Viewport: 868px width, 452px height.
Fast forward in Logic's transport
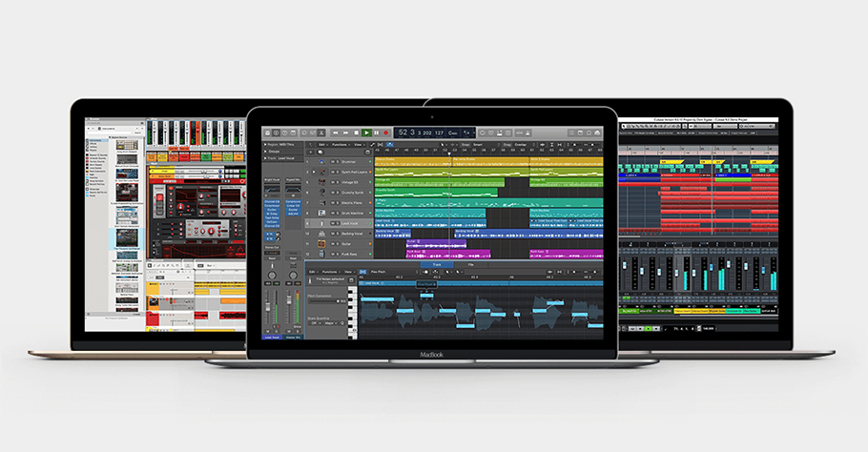pos(346,133)
